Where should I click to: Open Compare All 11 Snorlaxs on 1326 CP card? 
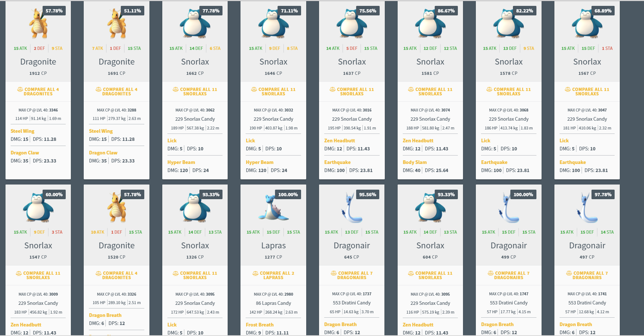[195, 275]
